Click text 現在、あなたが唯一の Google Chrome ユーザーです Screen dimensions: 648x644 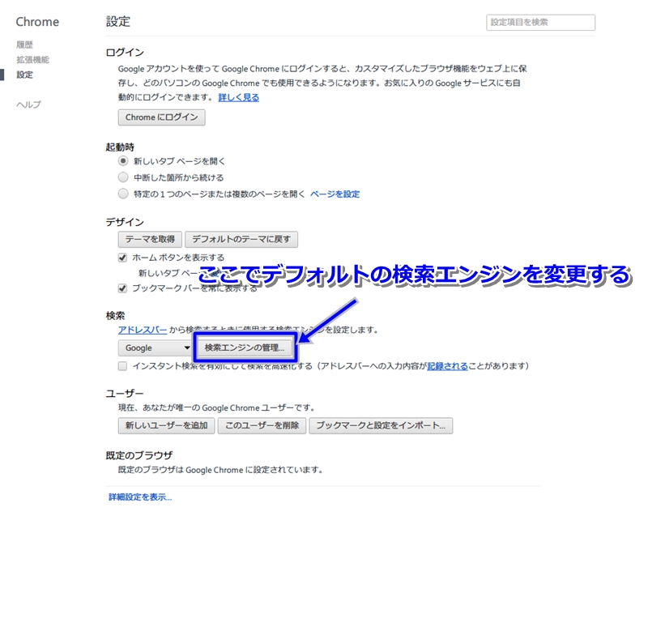click(216, 408)
